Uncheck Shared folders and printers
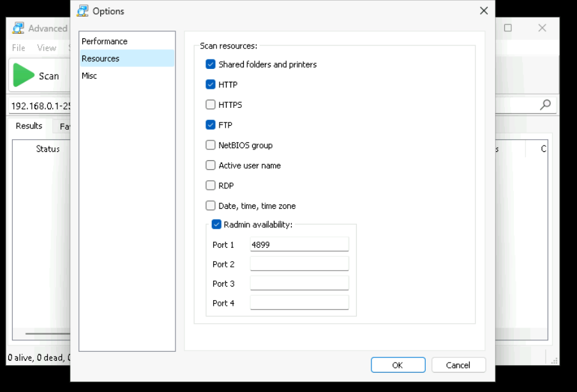This screenshot has height=392, width=577. click(211, 64)
